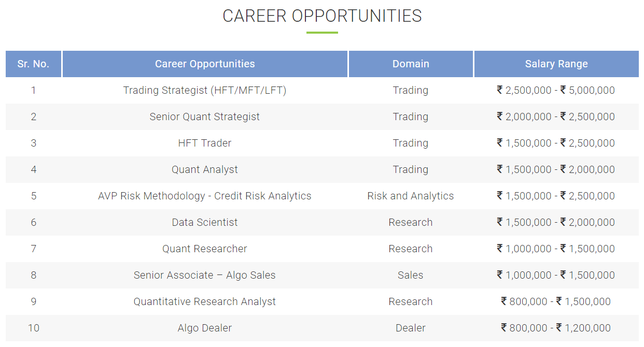Click the Quant Researcher entry

click(x=205, y=249)
